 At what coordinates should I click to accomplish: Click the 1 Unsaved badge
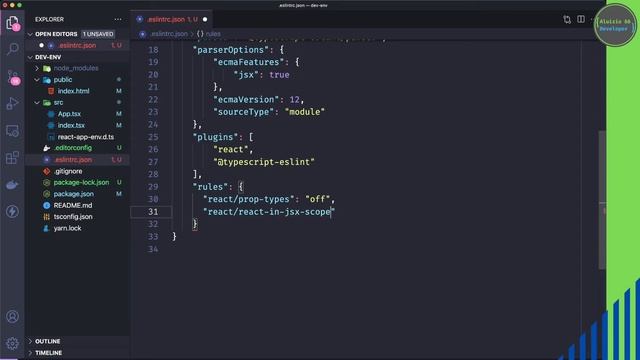[98, 34]
